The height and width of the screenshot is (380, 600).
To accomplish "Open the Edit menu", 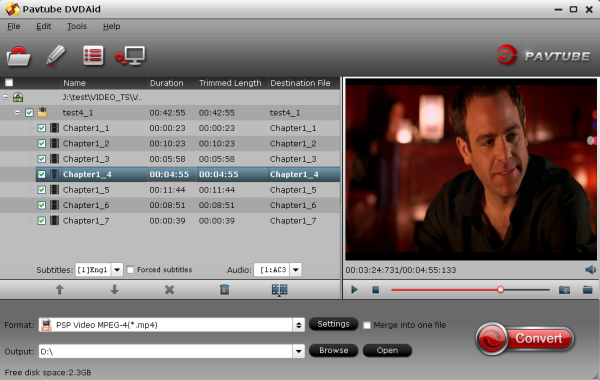I will 43,26.
